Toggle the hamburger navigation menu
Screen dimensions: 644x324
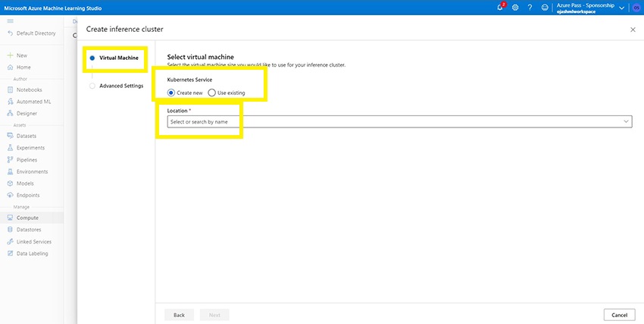tap(11, 21)
